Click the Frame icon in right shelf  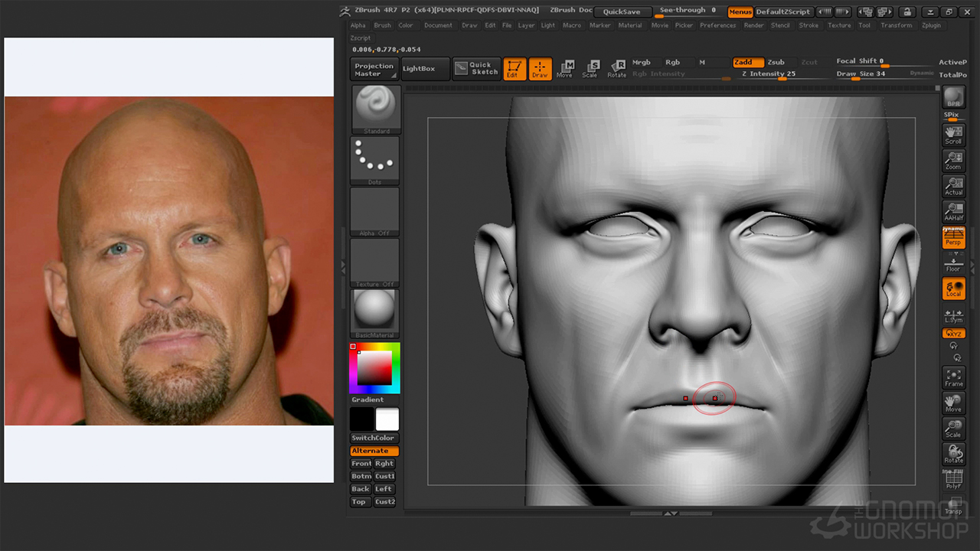953,377
